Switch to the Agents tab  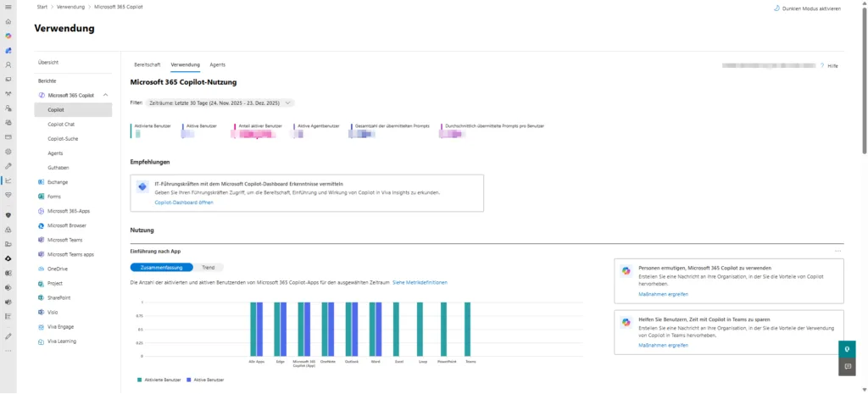pos(217,64)
